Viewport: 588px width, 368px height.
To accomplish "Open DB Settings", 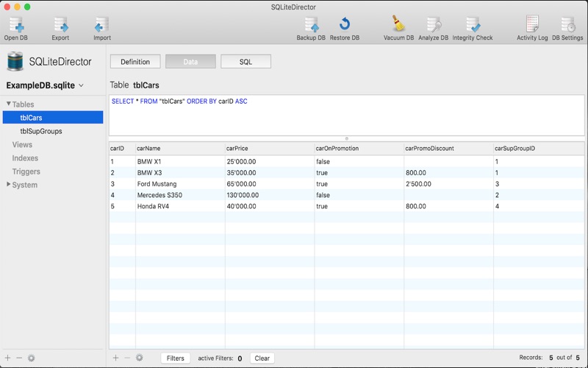I will tap(567, 25).
